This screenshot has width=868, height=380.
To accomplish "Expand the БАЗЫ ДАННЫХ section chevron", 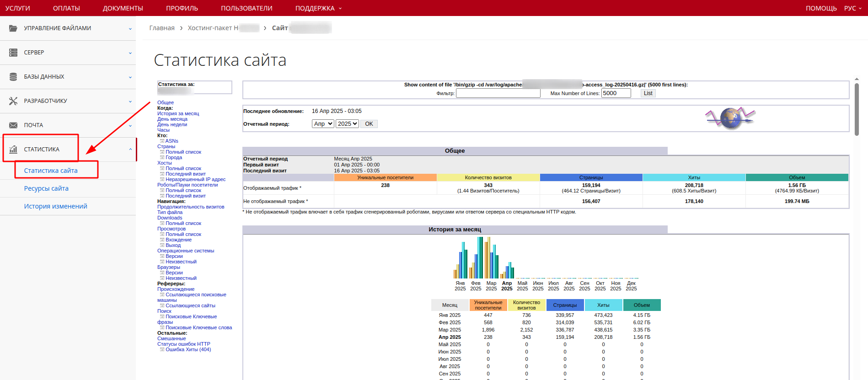I will (x=130, y=77).
